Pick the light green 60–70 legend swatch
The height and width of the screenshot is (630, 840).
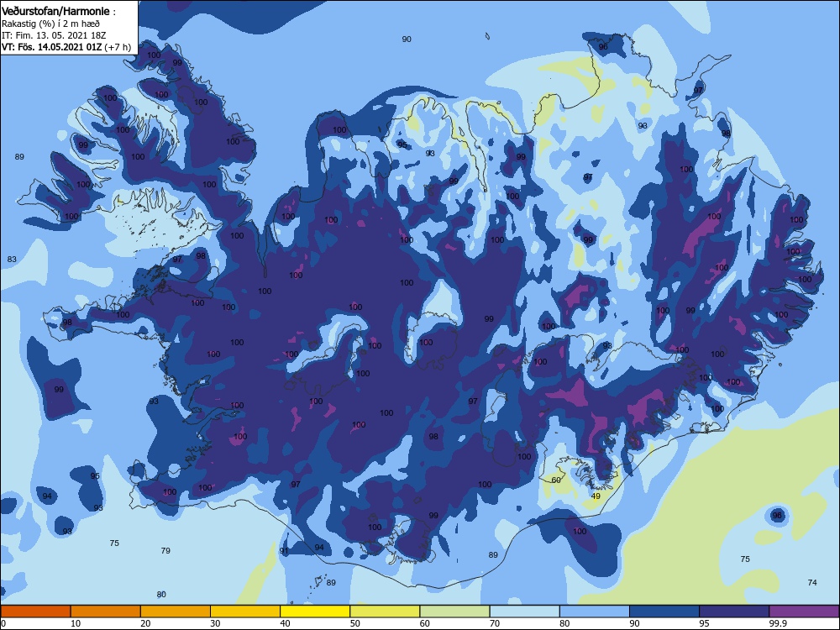(454, 612)
